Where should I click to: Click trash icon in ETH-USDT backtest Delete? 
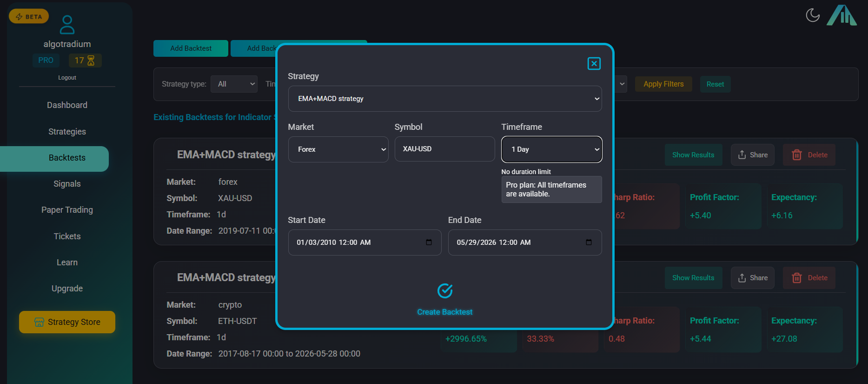click(x=797, y=278)
